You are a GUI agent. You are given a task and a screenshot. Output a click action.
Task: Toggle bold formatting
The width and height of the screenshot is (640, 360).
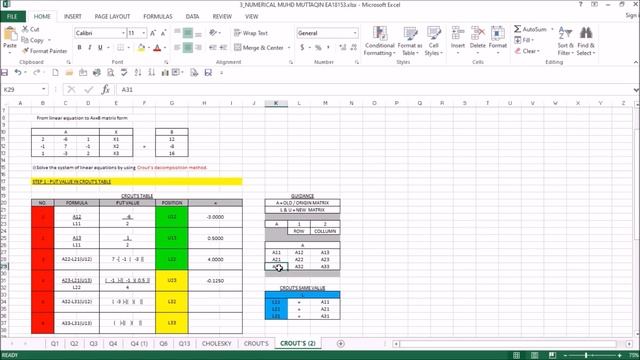pyautogui.click(x=79, y=48)
